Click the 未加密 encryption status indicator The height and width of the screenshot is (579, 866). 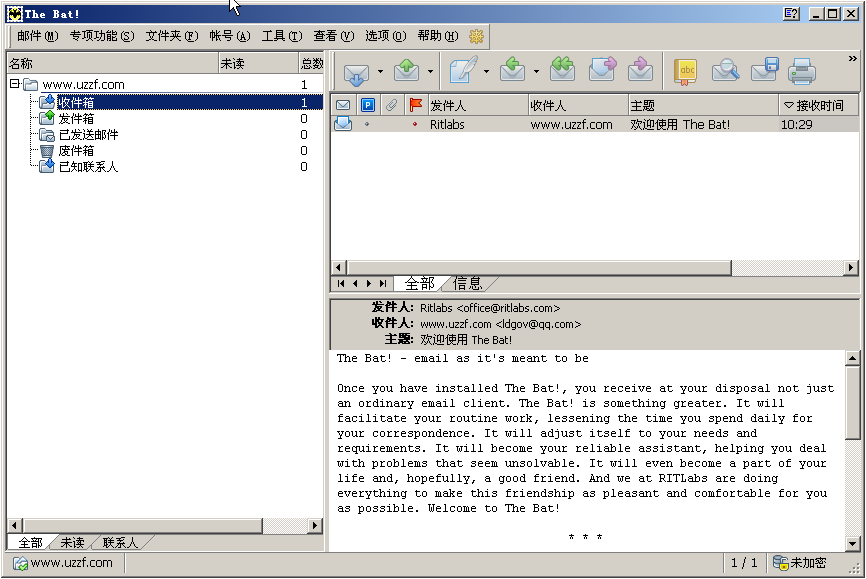[x=800, y=563]
